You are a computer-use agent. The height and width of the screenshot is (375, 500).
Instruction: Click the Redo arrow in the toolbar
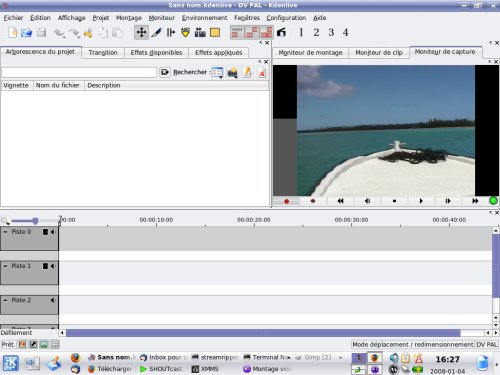click(74, 33)
